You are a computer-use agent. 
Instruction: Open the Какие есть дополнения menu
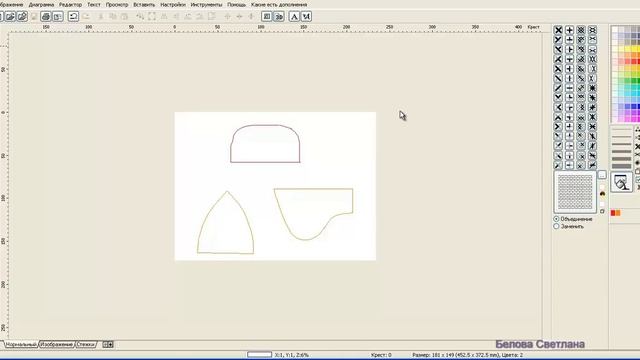tap(279, 4)
